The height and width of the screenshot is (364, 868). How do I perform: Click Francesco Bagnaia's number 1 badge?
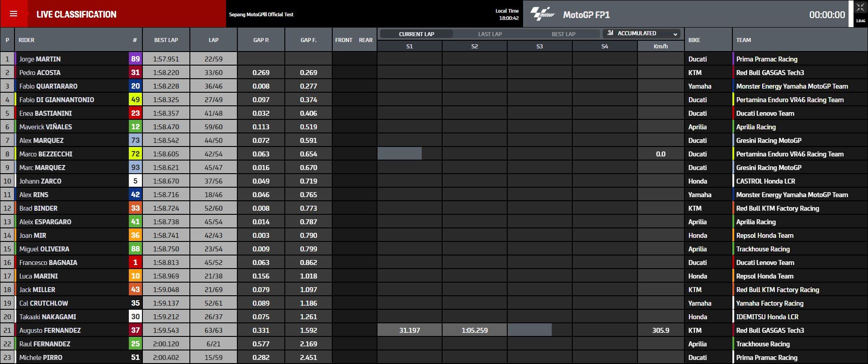pos(135,262)
